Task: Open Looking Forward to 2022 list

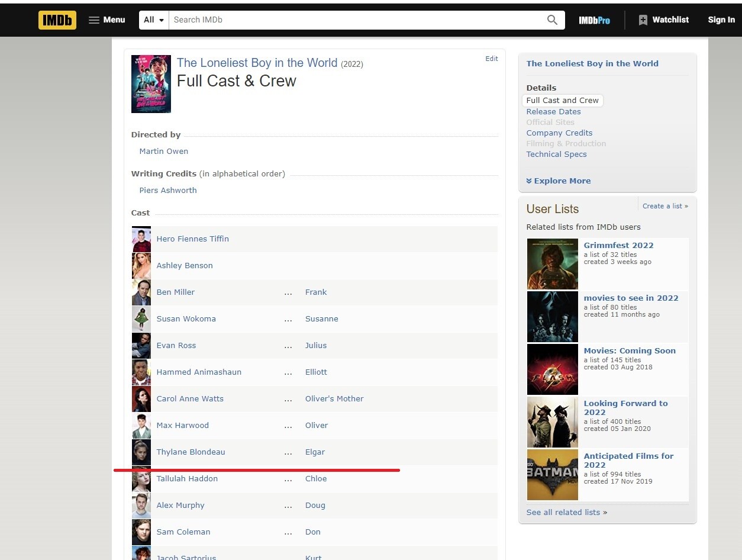Action: click(626, 408)
